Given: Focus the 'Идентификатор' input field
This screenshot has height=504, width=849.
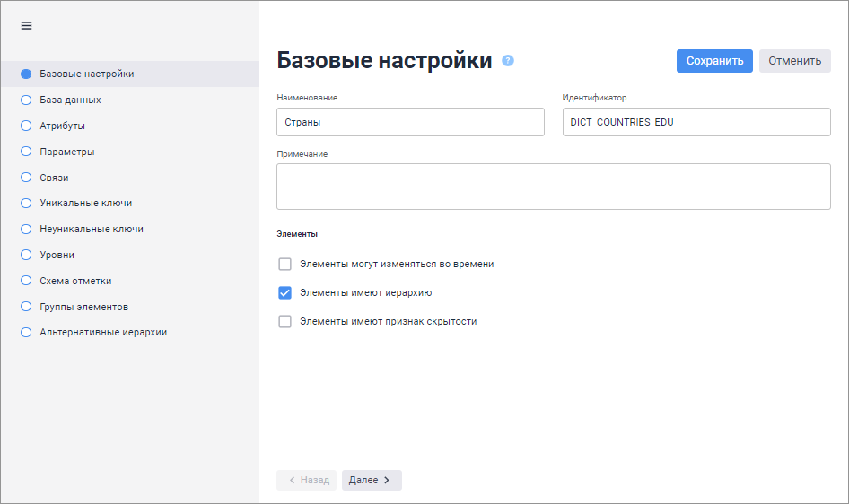Looking at the screenshot, I should (x=696, y=122).
